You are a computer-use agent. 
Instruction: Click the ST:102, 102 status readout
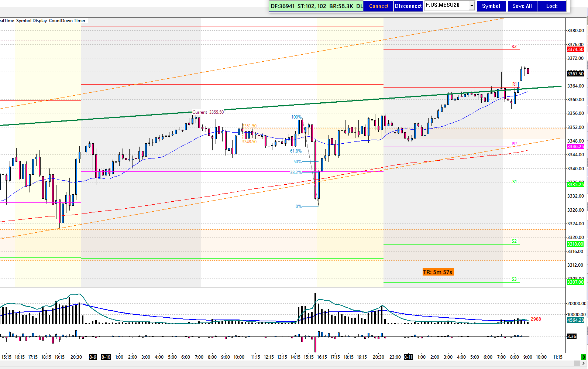click(x=312, y=6)
